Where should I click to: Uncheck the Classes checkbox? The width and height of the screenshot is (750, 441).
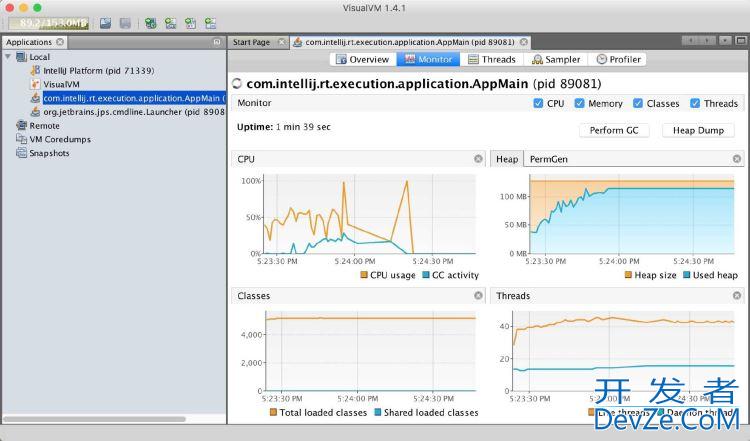pyautogui.click(x=638, y=103)
